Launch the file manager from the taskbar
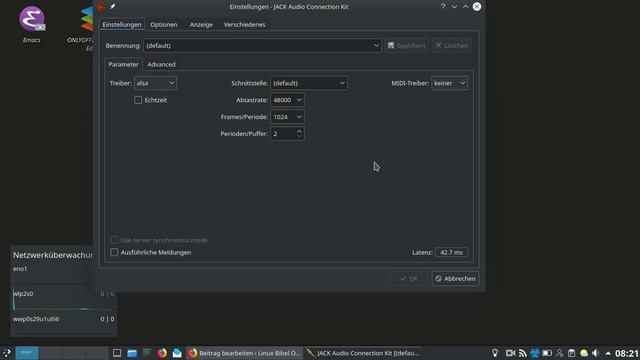 [132, 353]
